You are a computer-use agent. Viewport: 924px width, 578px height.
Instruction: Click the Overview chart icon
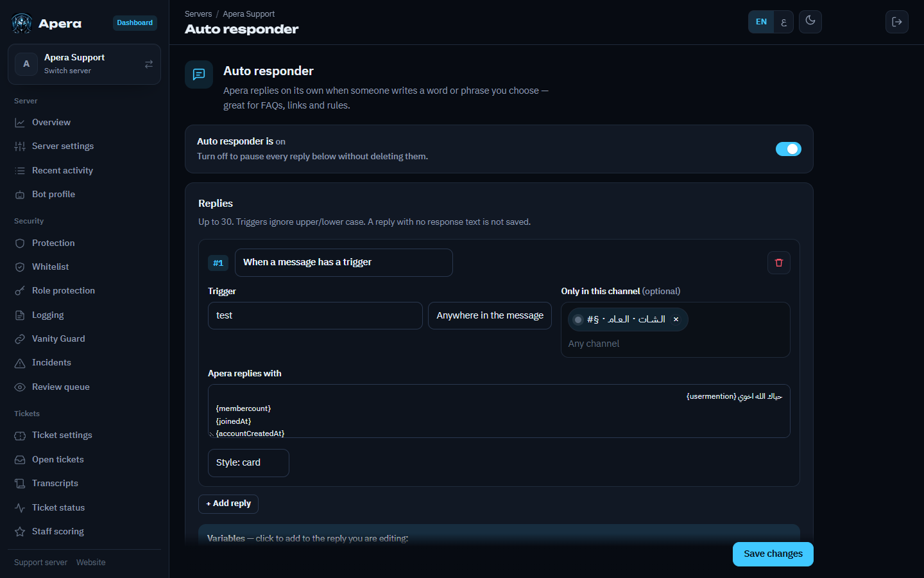click(20, 123)
